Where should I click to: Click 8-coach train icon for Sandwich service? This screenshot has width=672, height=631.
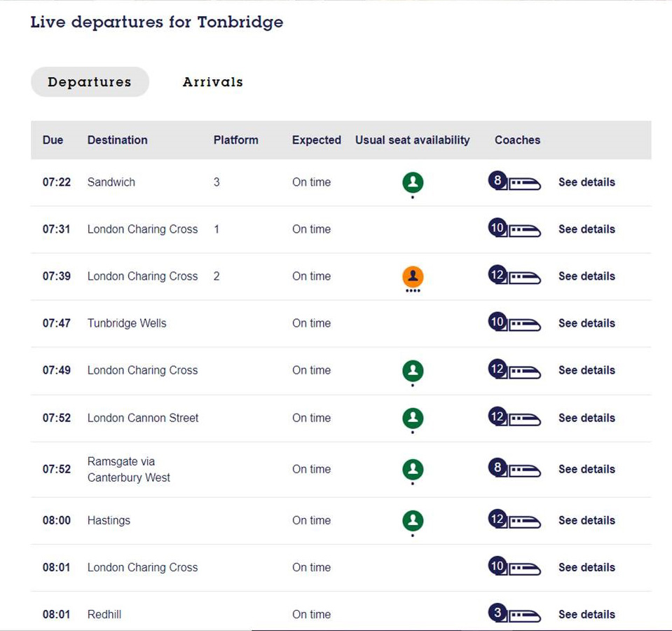(x=514, y=182)
